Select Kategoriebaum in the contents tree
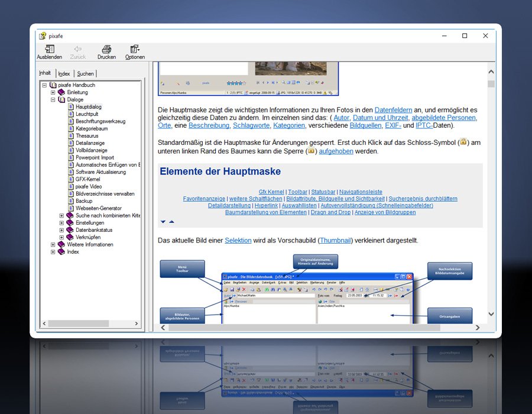The width and height of the screenshot is (532, 414). pos(92,128)
